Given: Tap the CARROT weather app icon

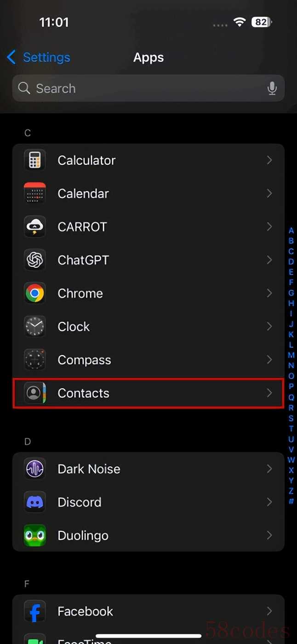Looking at the screenshot, I should click(35, 227).
